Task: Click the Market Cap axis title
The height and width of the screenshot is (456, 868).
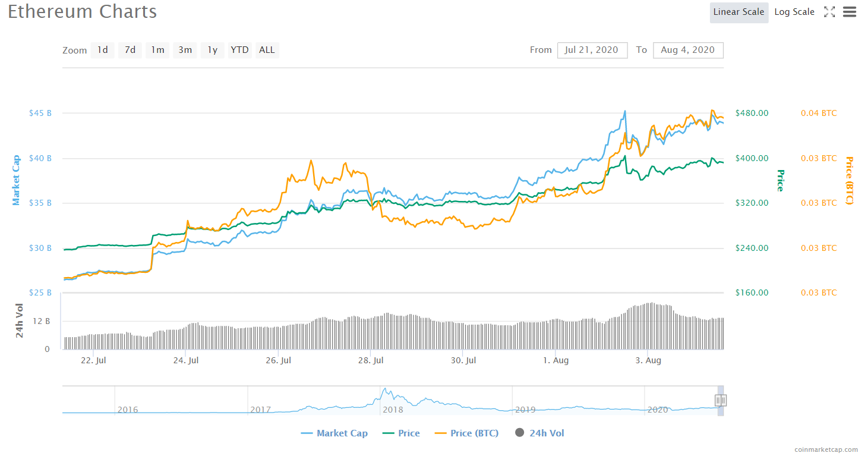Action: coord(16,180)
